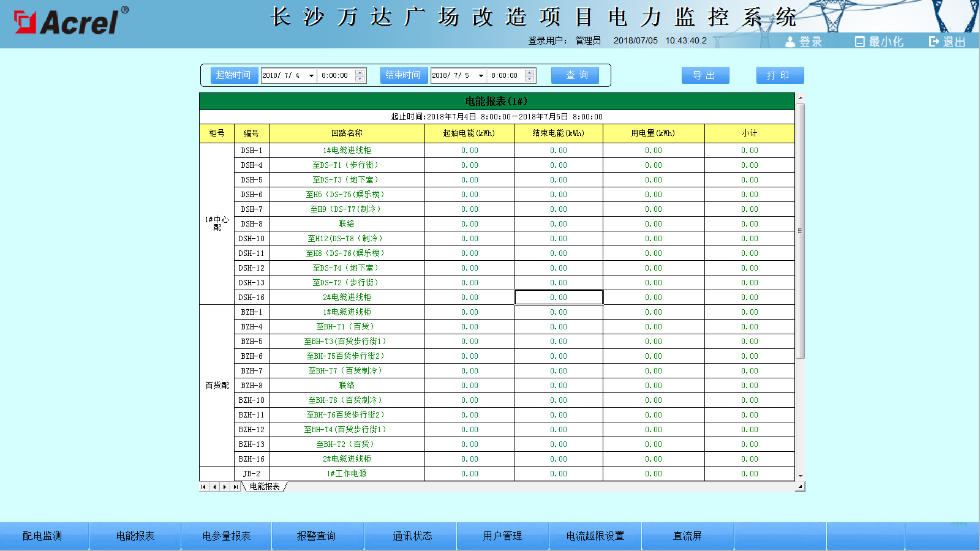This screenshot has width=980, height=551.
Task: Go to last sheet using the tab navigation arrow
Action: pyautogui.click(x=236, y=487)
